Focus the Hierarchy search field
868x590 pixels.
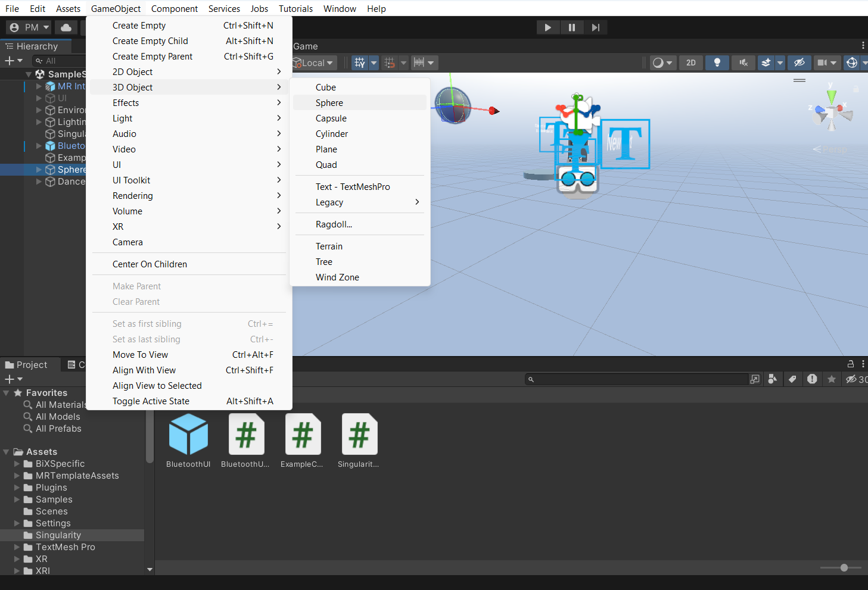[60, 61]
